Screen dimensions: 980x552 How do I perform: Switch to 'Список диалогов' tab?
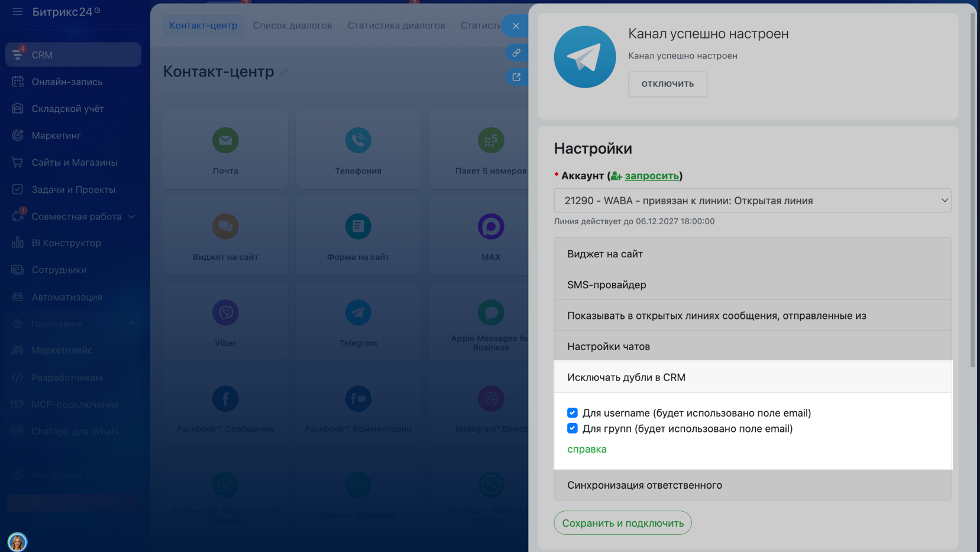[x=292, y=25]
